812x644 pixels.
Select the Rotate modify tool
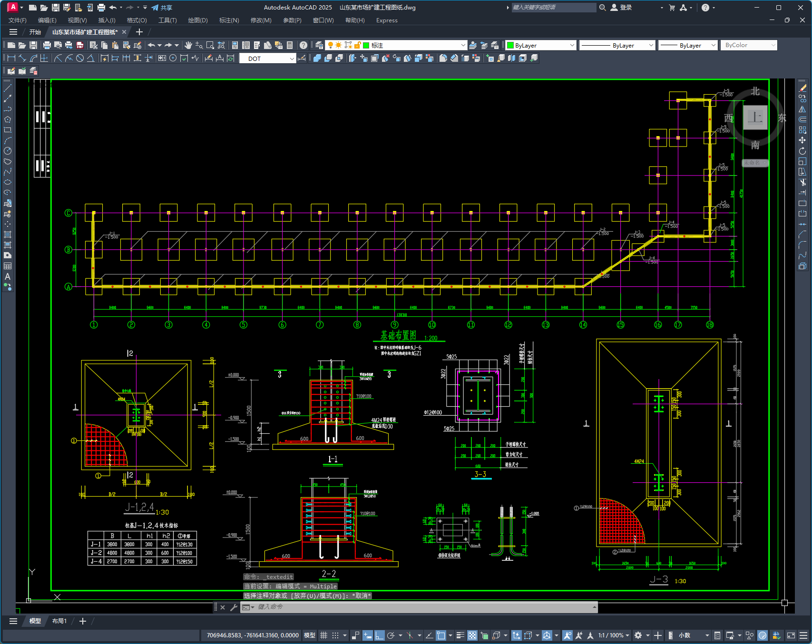click(x=802, y=151)
